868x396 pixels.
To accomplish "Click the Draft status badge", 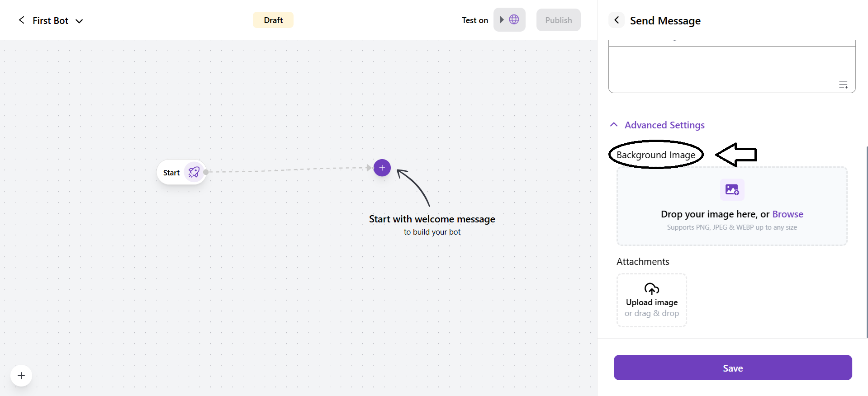I will (273, 20).
